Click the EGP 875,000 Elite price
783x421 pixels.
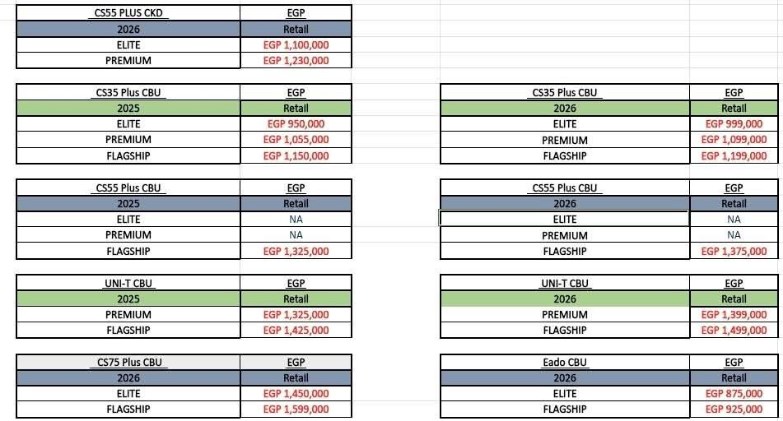[733, 393]
